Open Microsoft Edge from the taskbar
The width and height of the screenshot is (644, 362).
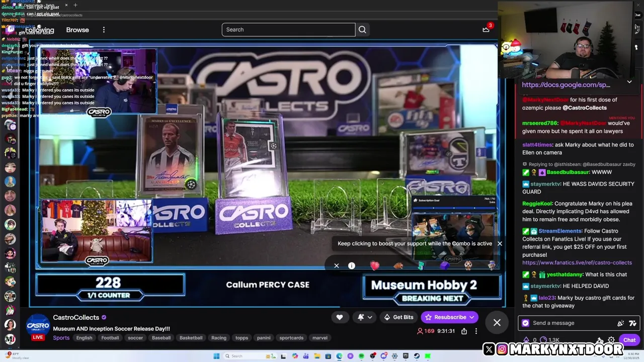tap(339, 356)
